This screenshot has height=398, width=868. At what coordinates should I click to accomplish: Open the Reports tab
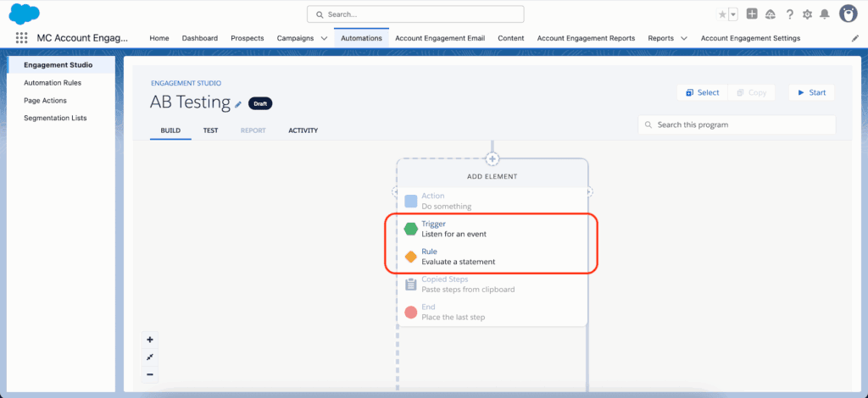661,38
